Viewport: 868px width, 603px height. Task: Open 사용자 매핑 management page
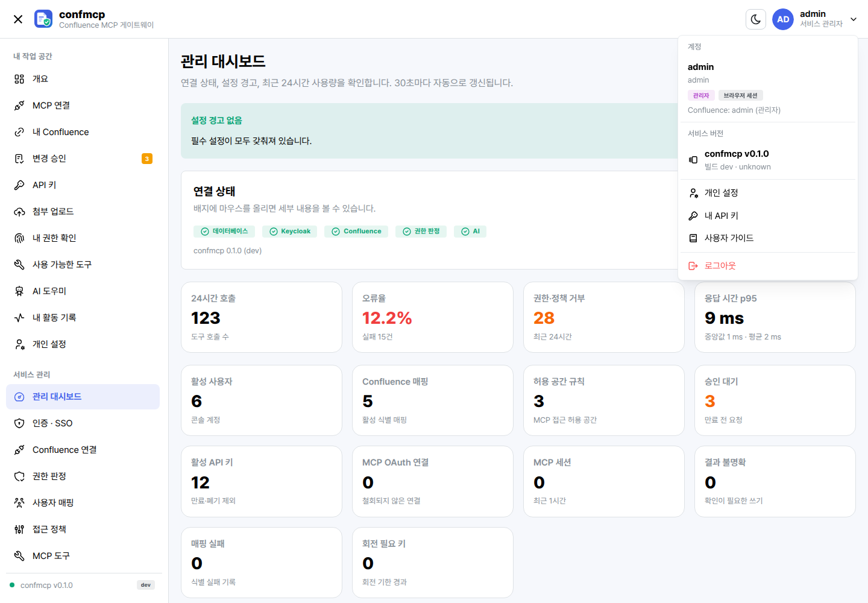(x=83, y=503)
